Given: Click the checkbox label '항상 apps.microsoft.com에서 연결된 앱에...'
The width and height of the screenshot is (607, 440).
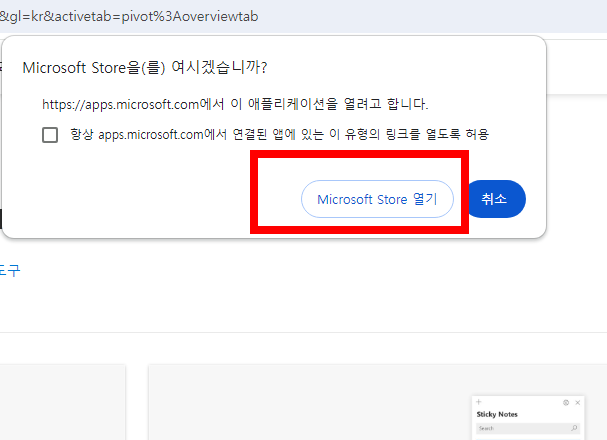Looking at the screenshot, I should pyautogui.click(x=279, y=134).
